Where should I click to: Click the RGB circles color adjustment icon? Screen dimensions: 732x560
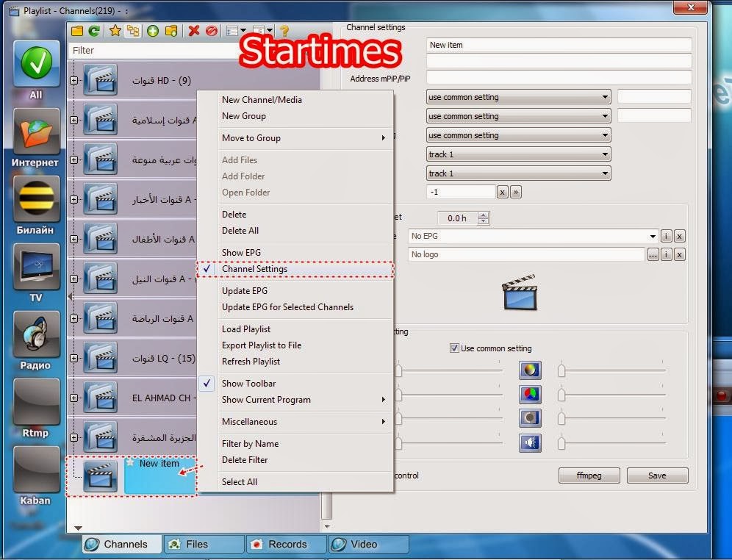click(x=530, y=395)
